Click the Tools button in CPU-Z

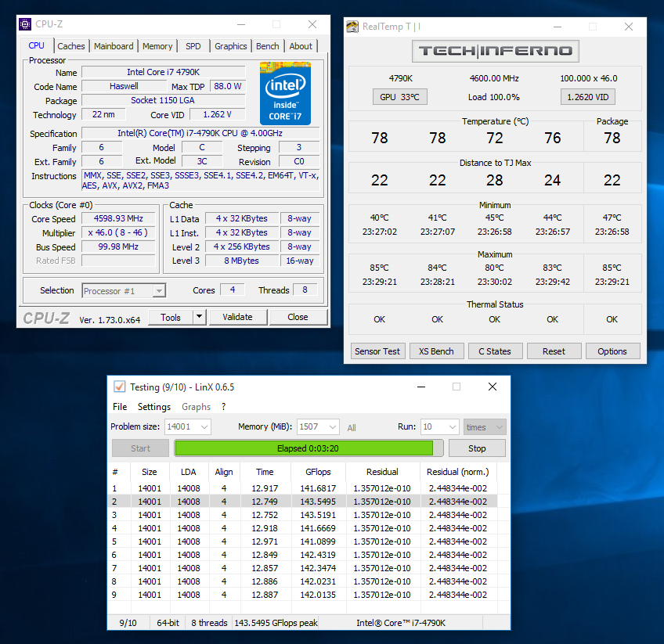point(171,318)
